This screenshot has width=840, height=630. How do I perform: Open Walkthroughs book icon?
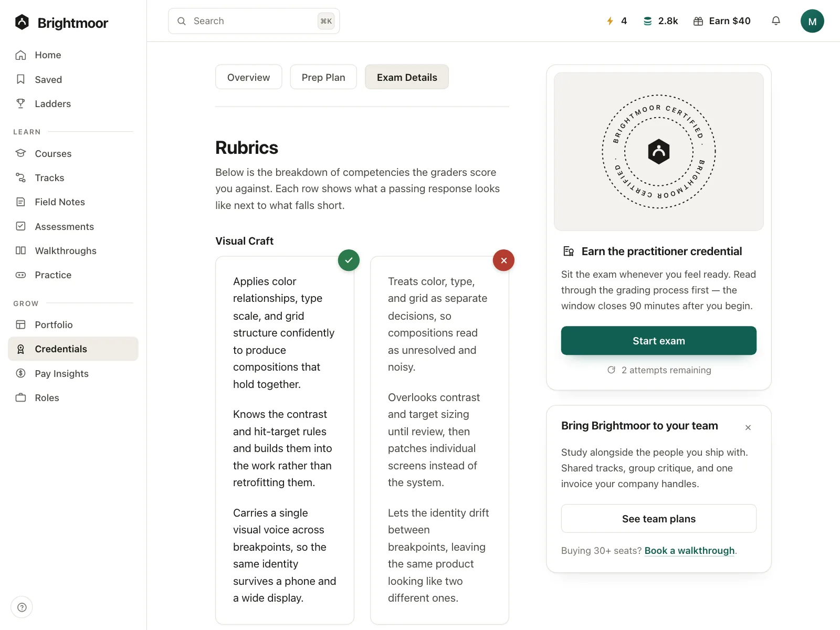21,250
